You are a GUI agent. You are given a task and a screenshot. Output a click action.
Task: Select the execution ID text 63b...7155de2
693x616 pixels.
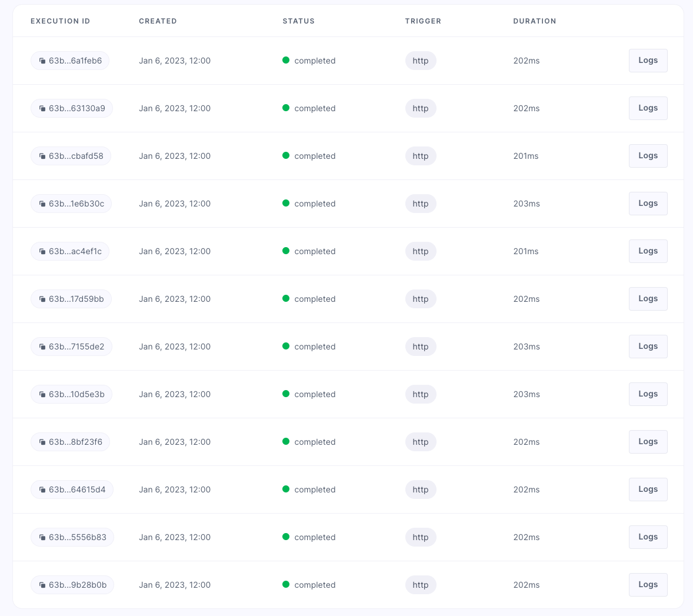click(x=76, y=347)
